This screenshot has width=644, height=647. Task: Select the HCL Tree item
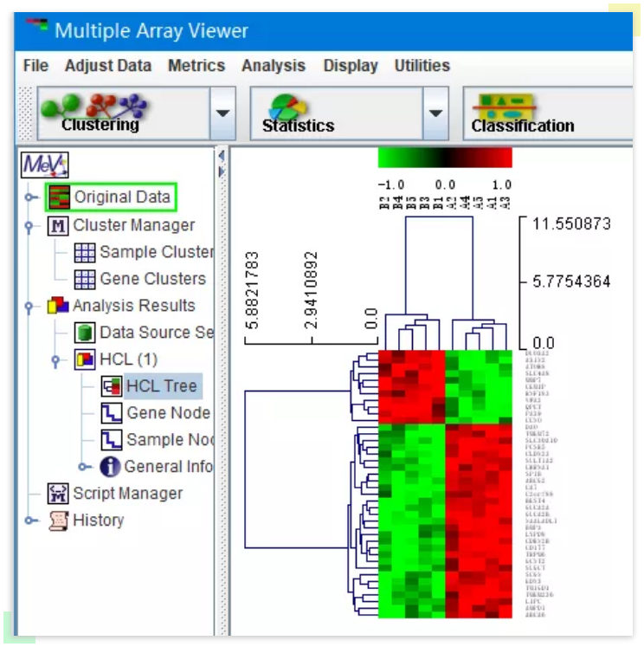pos(161,386)
